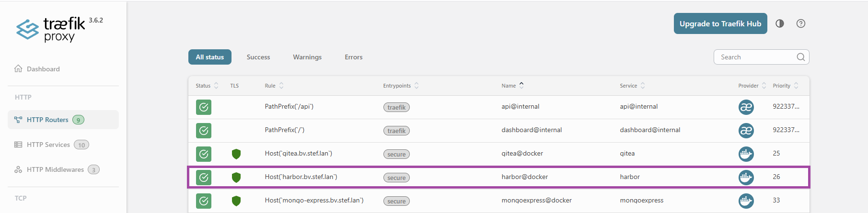Click the success status icon for dashboard@internal
Screen dimensions: 868x213
click(204, 130)
